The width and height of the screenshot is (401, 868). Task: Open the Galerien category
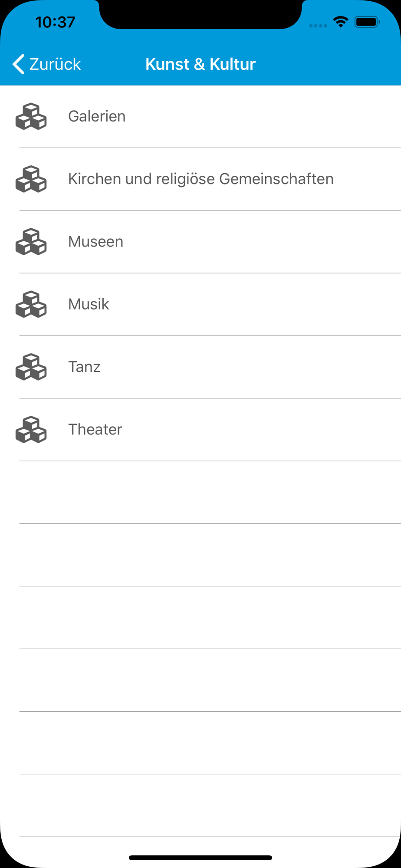[x=200, y=117]
